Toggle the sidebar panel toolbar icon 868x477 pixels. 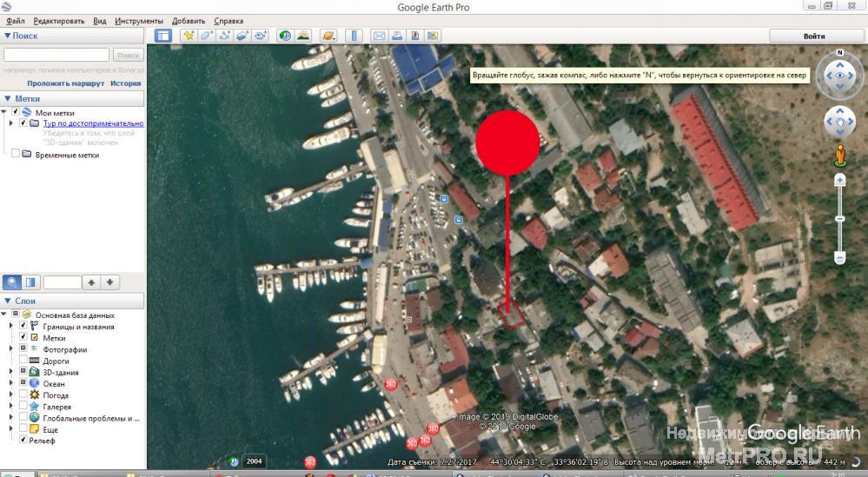click(x=162, y=36)
